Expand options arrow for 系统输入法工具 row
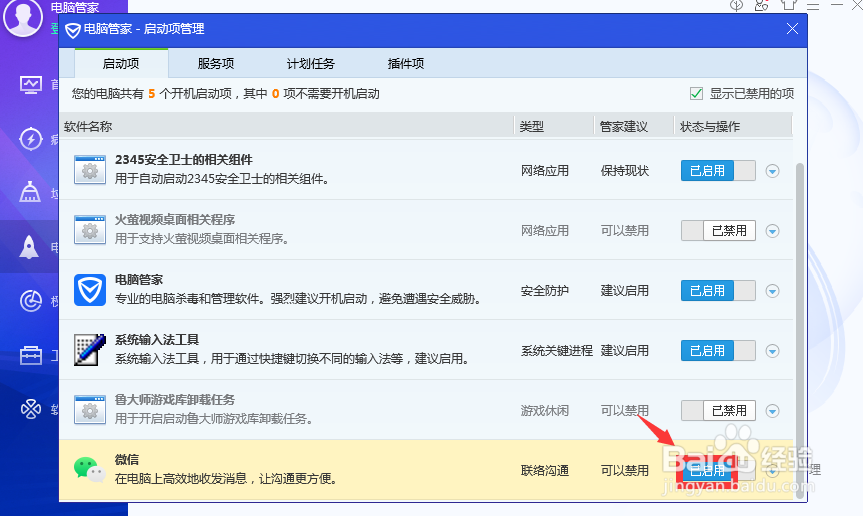863x516 pixels. pyautogui.click(x=772, y=351)
